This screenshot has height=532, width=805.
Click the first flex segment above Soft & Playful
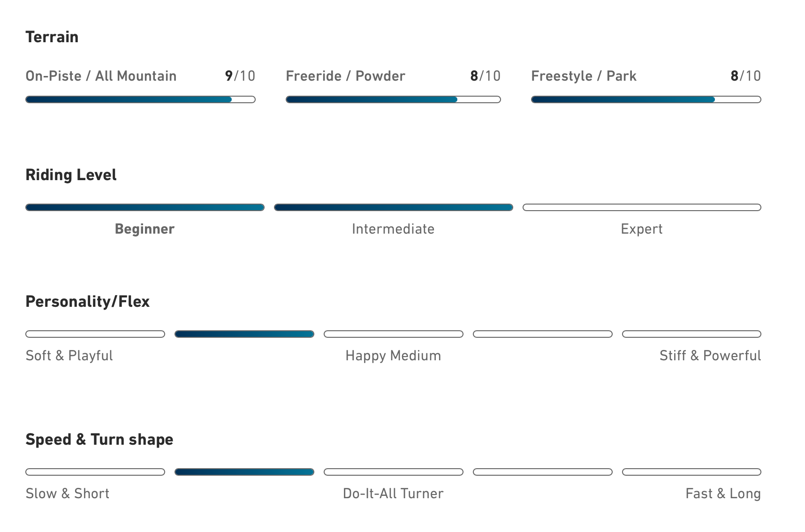click(95, 334)
